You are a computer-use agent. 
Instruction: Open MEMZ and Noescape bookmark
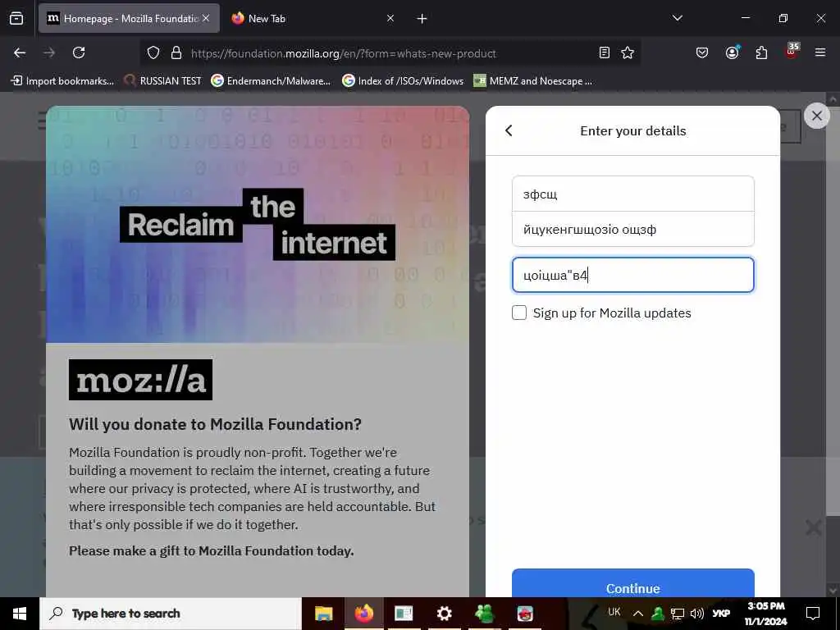click(533, 81)
